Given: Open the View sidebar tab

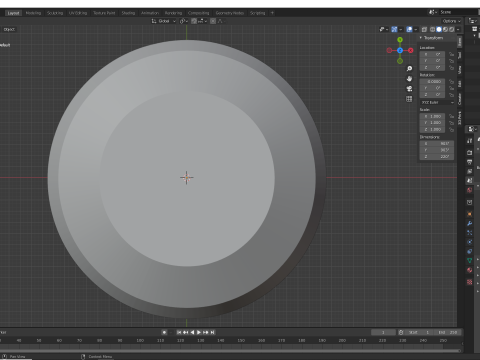Looking at the screenshot, I should pyautogui.click(x=460, y=70).
